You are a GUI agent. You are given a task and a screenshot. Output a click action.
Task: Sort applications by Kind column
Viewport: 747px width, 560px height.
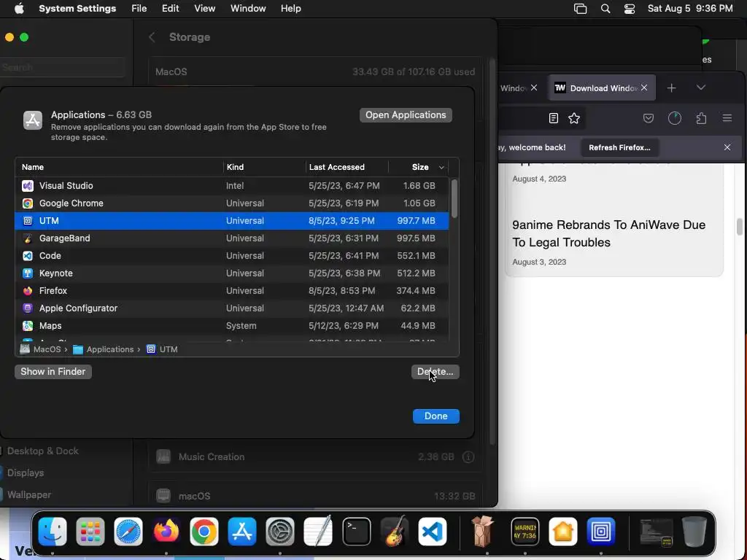pyautogui.click(x=236, y=167)
